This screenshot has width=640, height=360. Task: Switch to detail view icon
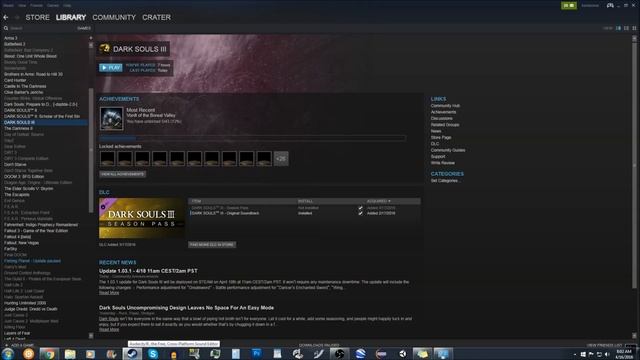coord(618,28)
